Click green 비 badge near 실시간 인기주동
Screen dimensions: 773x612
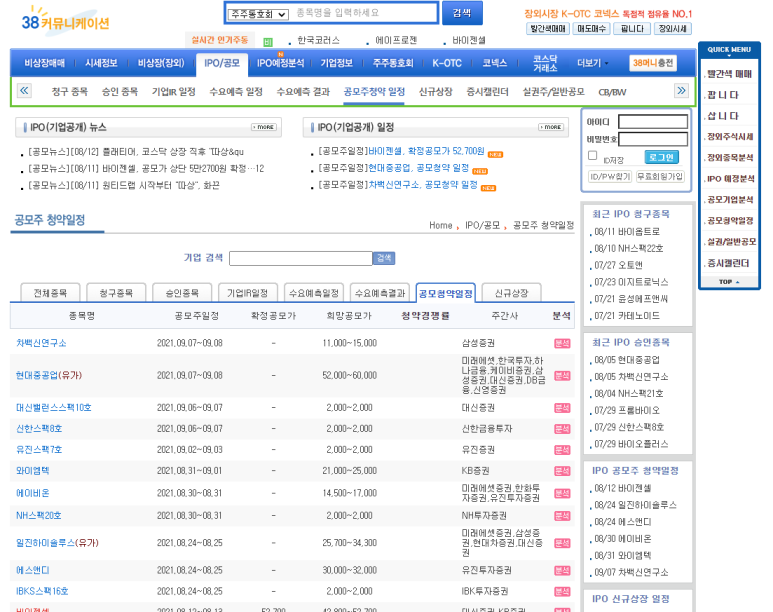click(x=268, y=42)
